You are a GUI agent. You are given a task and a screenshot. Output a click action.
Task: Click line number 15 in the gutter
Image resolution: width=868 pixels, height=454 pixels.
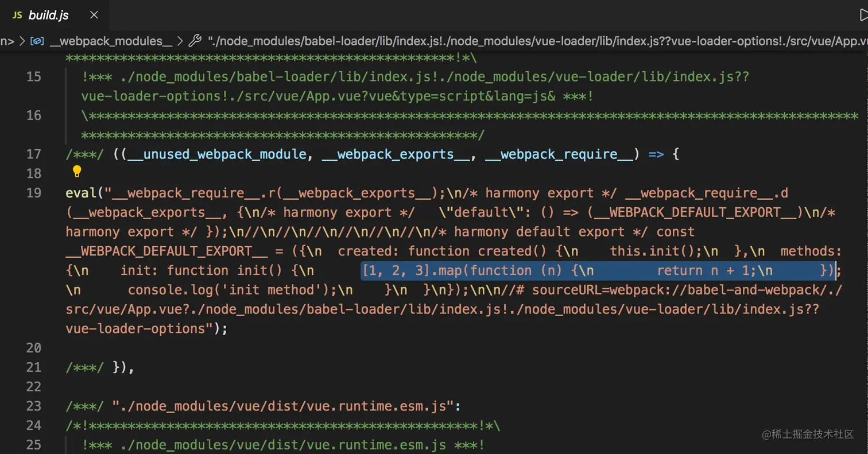click(34, 76)
